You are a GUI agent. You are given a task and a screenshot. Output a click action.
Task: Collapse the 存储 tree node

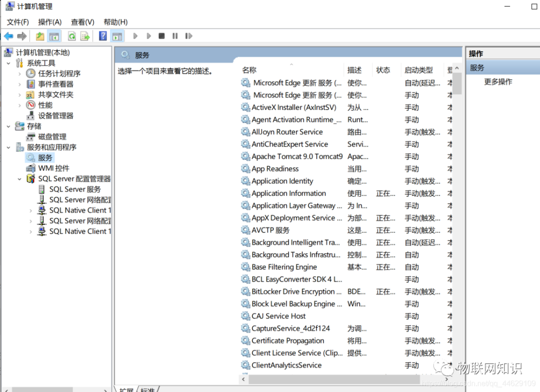coord(8,126)
